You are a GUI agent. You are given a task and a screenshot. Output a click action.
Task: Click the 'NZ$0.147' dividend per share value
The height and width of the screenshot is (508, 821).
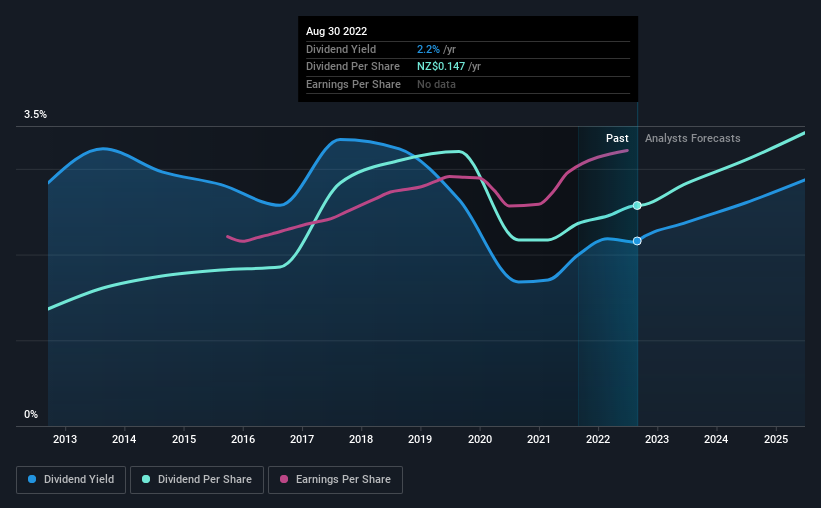(x=441, y=67)
